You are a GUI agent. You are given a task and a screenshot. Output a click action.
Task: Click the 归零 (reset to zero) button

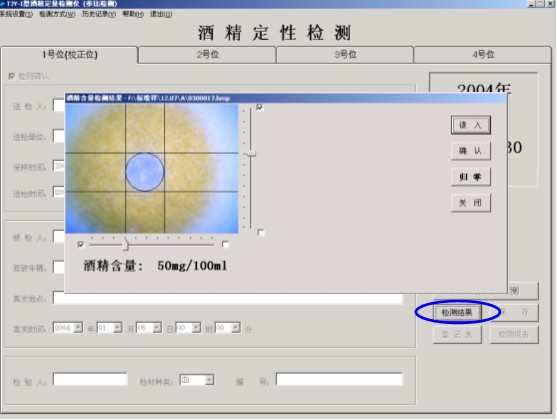(x=471, y=177)
